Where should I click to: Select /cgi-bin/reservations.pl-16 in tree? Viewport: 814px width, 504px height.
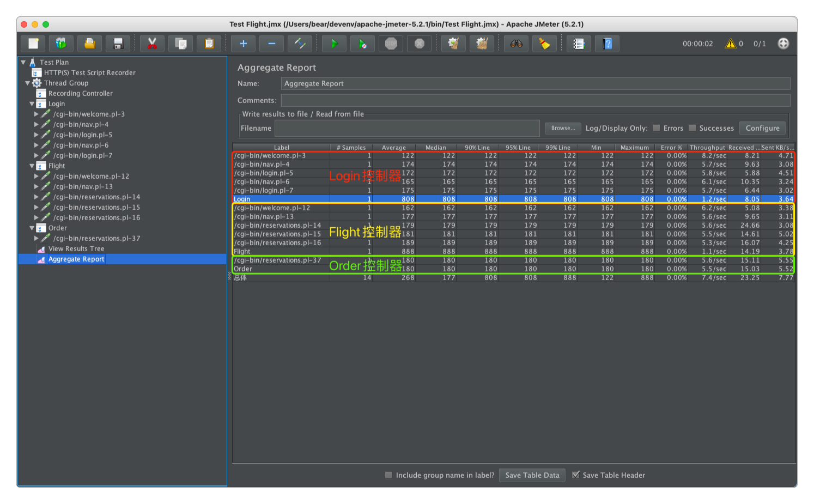96,217
